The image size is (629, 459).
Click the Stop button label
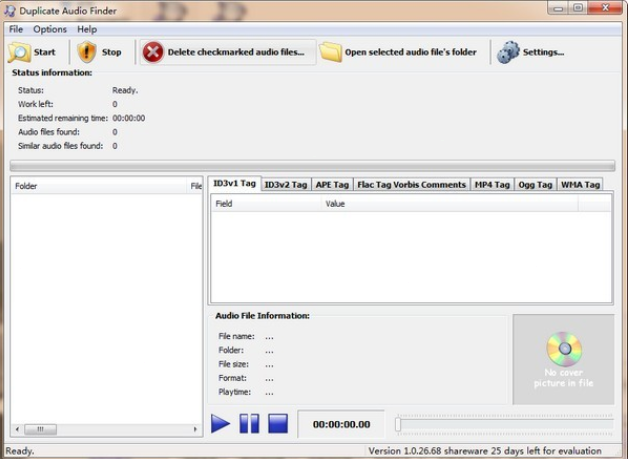[112, 52]
